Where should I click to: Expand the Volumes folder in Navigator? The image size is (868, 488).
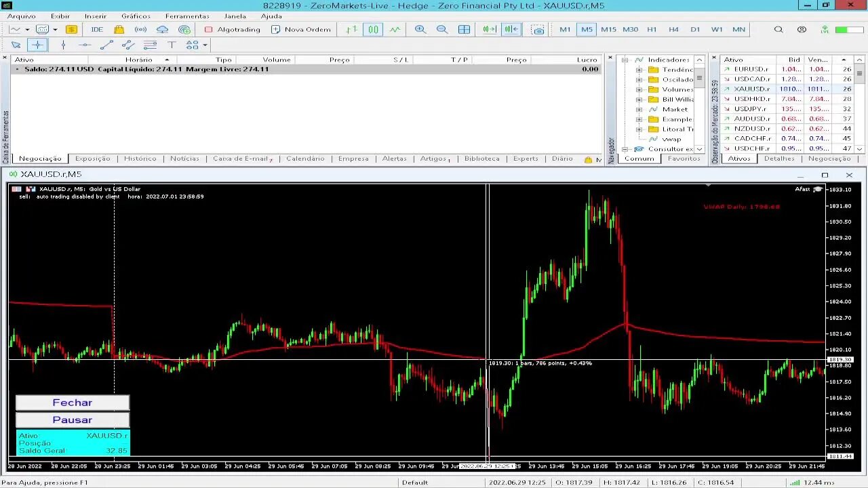[x=639, y=89]
